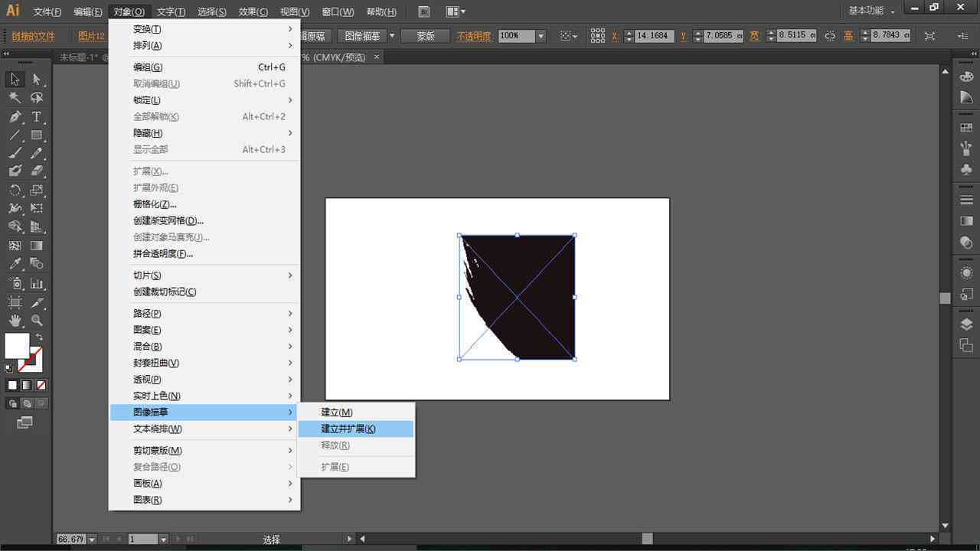Open the Layers panel icon

coord(966,324)
